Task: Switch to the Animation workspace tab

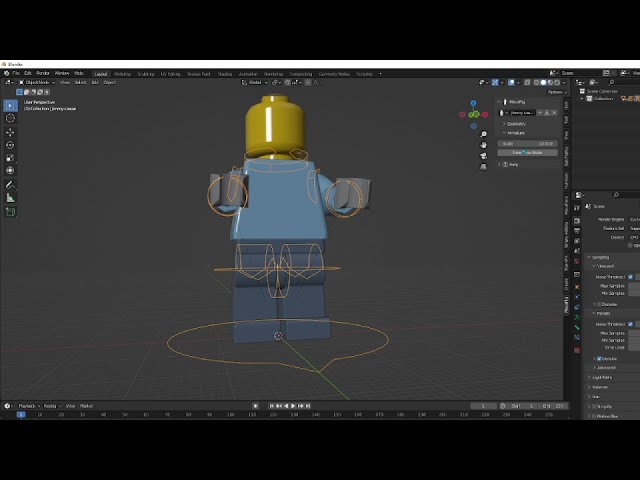Action: coord(248,74)
